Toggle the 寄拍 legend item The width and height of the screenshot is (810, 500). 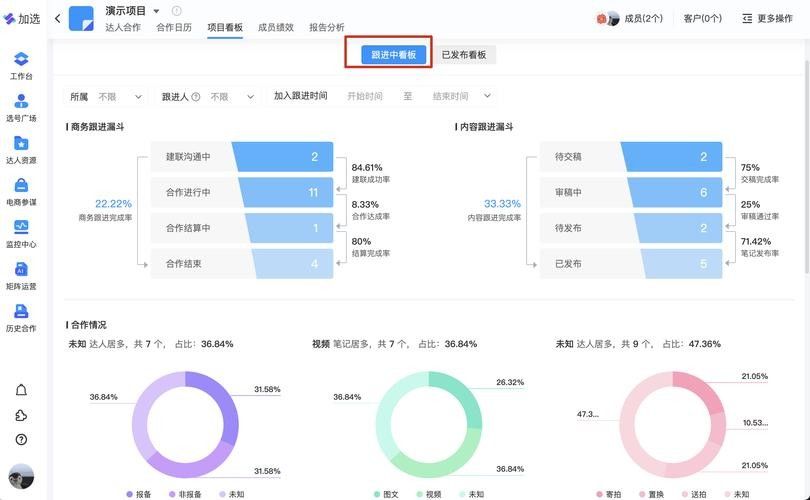(608, 494)
